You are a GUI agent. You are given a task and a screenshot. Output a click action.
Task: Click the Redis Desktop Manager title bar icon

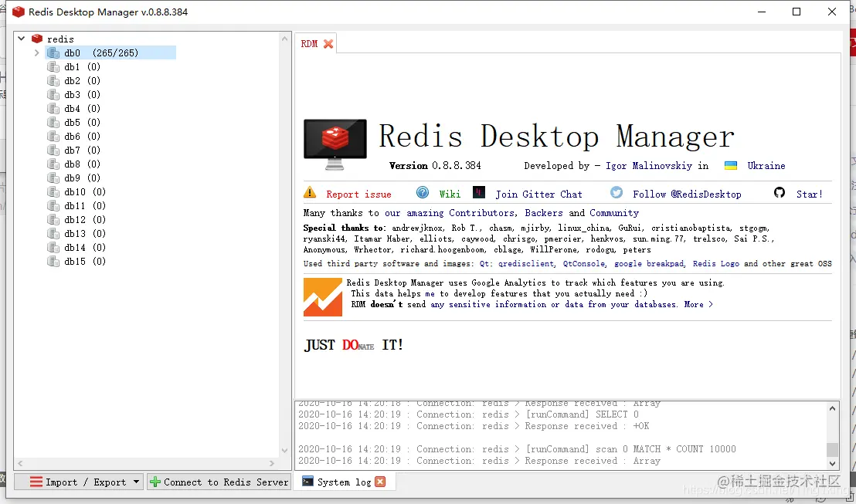[18, 12]
